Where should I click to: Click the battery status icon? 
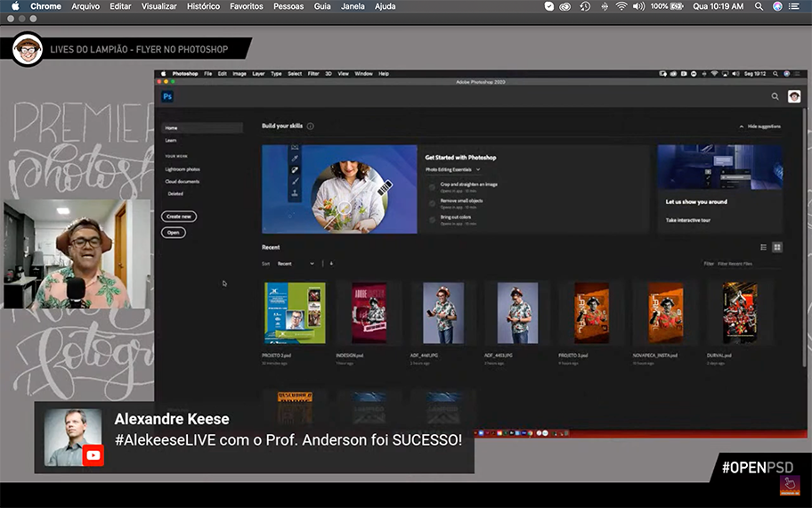677,6
